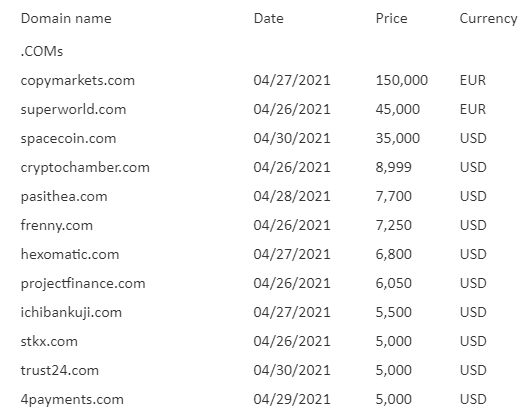Click cryptochamber.com in the list

click(x=85, y=168)
